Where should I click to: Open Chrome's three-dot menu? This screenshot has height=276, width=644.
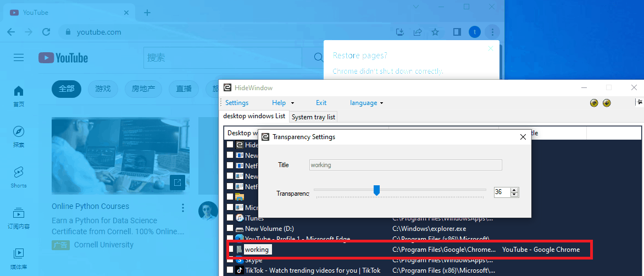(492, 32)
